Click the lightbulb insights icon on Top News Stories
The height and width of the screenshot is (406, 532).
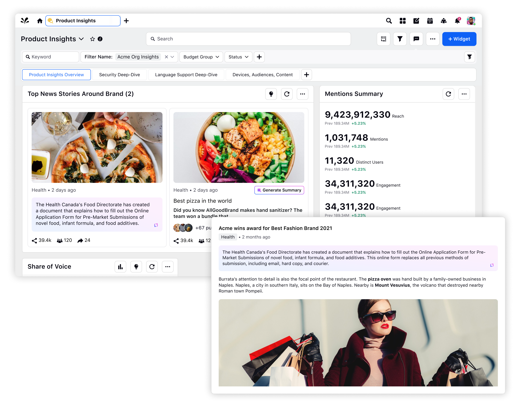click(271, 94)
